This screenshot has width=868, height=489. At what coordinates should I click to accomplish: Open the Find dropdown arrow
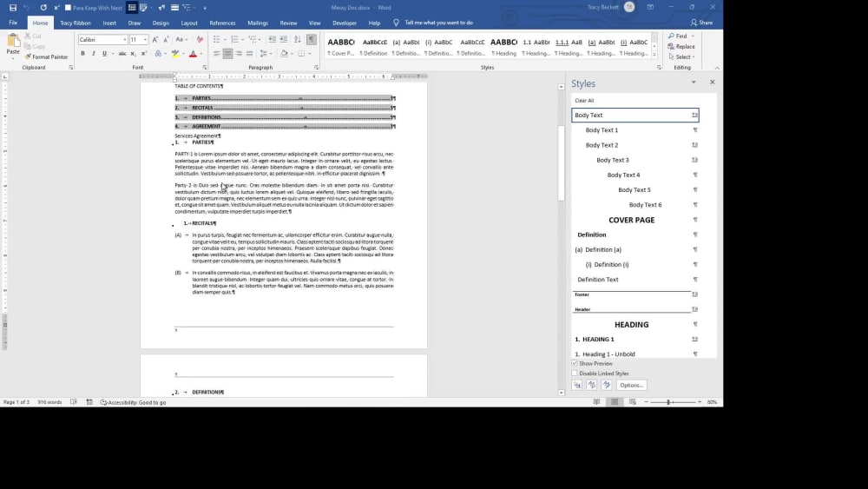pos(693,36)
